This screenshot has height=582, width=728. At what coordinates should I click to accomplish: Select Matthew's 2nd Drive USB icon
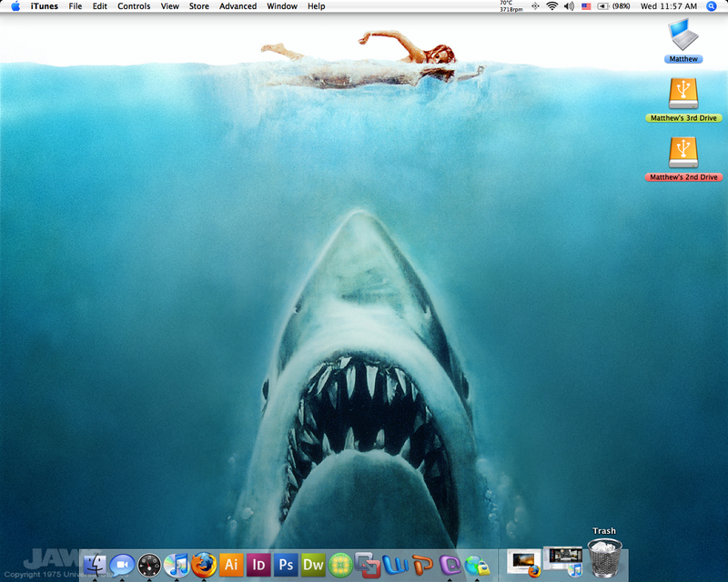coord(683,152)
